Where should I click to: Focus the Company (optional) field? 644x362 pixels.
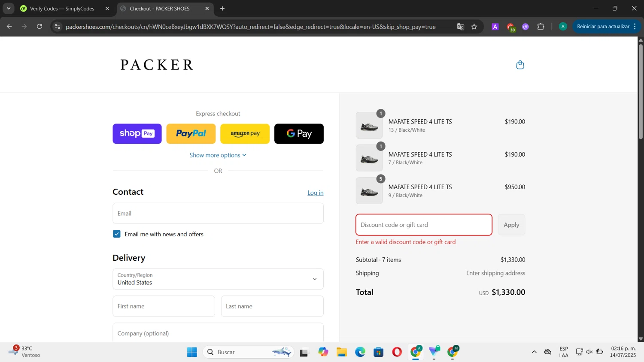coord(218,333)
